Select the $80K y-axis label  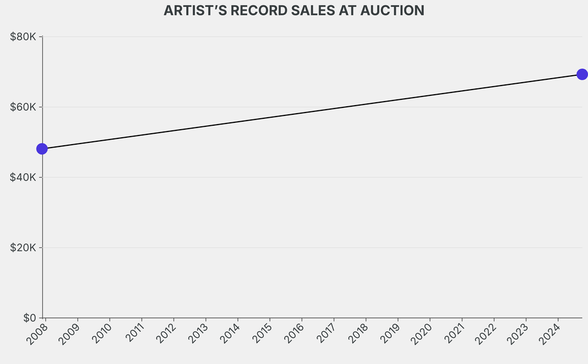pyautogui.click(x=24, y=37)
